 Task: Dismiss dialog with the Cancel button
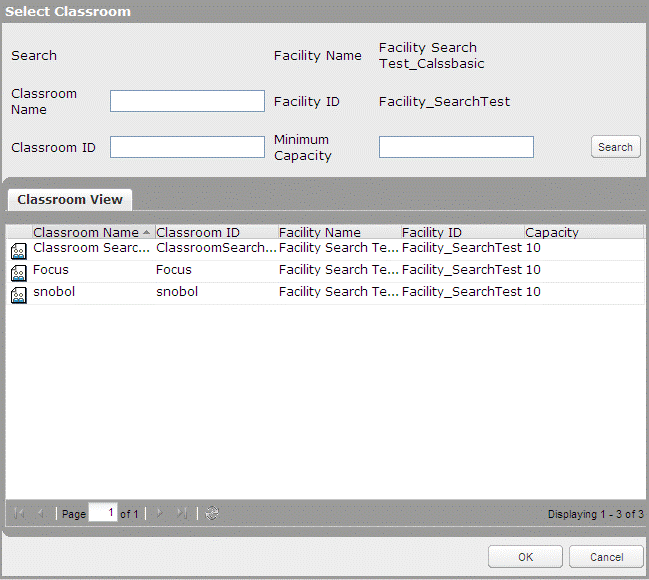point(606,557)
